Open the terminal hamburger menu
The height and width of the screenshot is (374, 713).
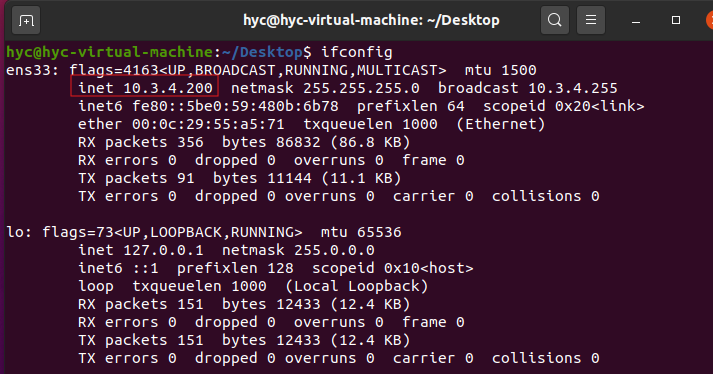(591, 20)
